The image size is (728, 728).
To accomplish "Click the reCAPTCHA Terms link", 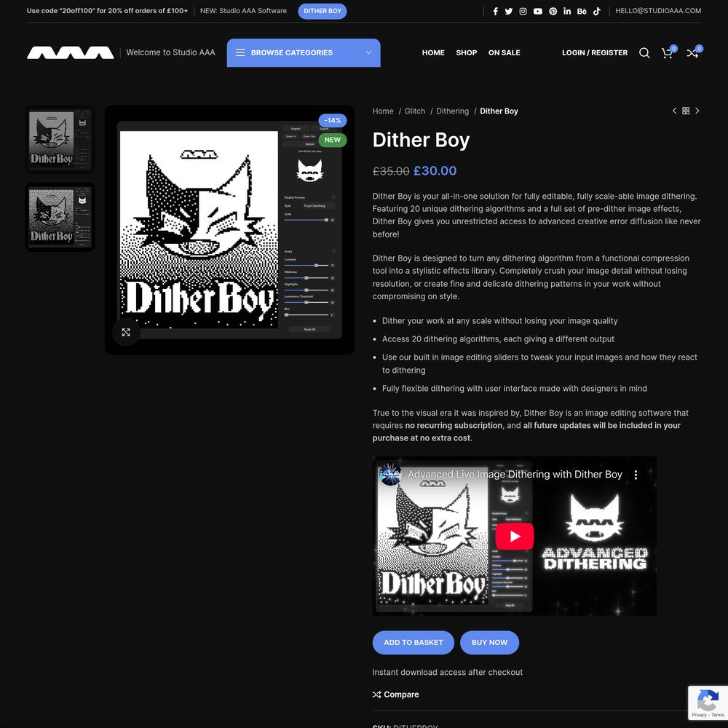I will pyautogui.click(x=718, y=715).
